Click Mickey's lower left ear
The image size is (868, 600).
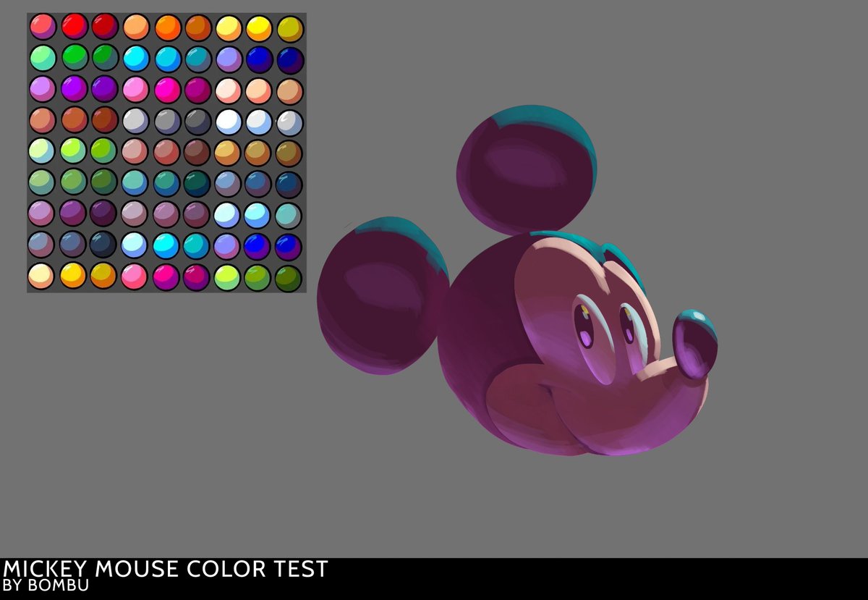coord(383,295)
